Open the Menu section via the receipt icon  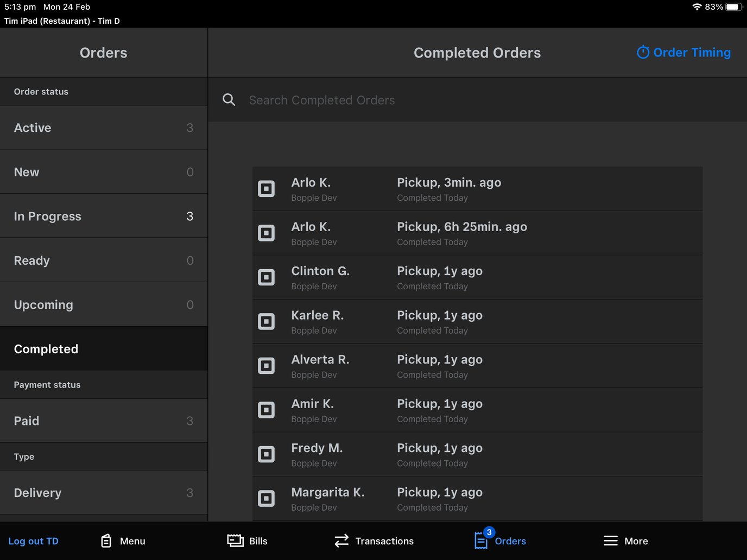tap(106, 540)
